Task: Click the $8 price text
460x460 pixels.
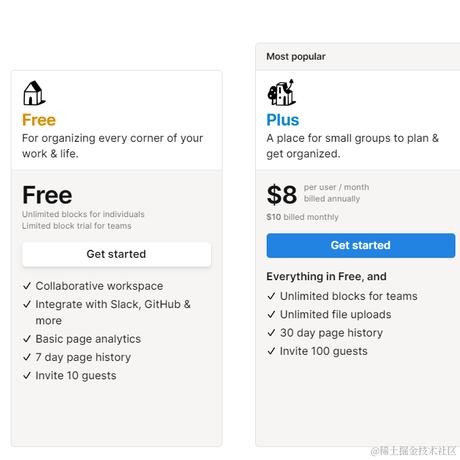Action: 282,195
